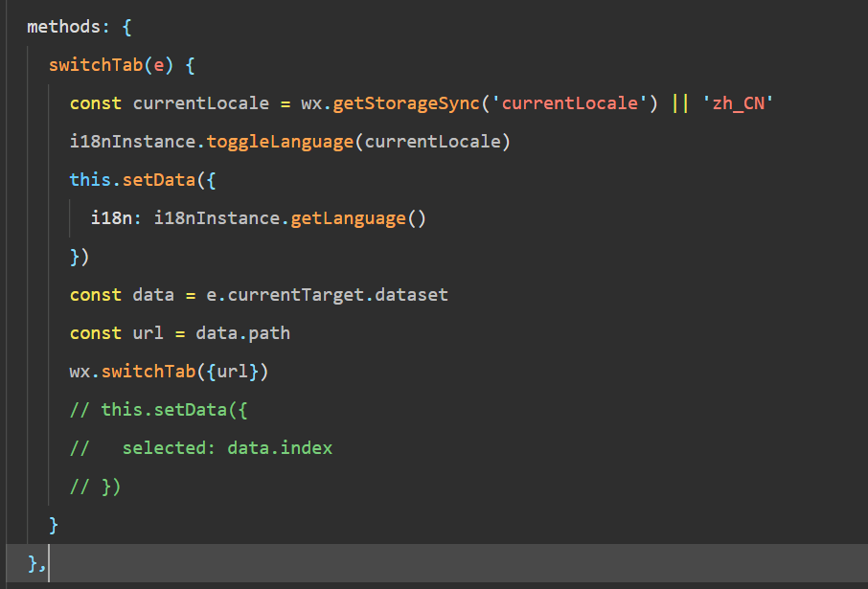Click commented selected: data.index line
The width and height of the screenshot is (868, 589).
[201, 448]
